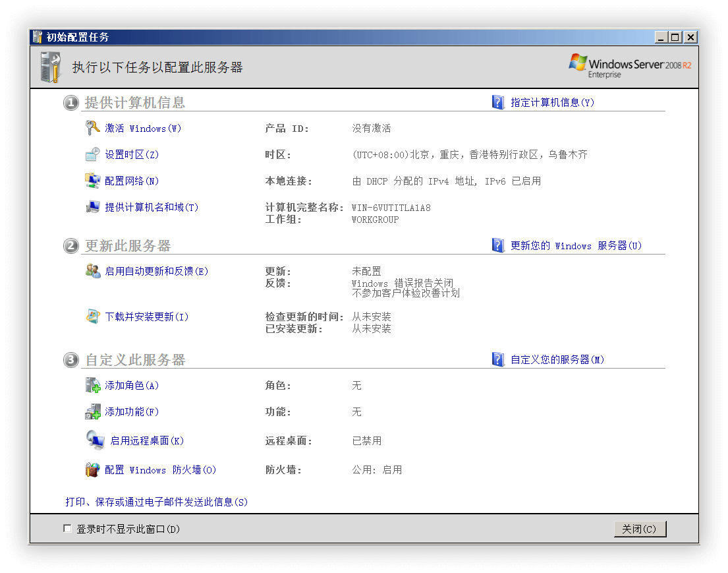728x573 pixels.
Task: Open the 指定计算机信息(Y) help link
Action: (x=553, y=103)
